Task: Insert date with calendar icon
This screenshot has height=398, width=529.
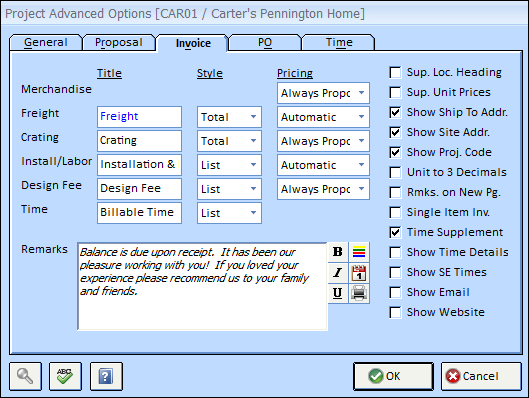Action: click(359, 273)
